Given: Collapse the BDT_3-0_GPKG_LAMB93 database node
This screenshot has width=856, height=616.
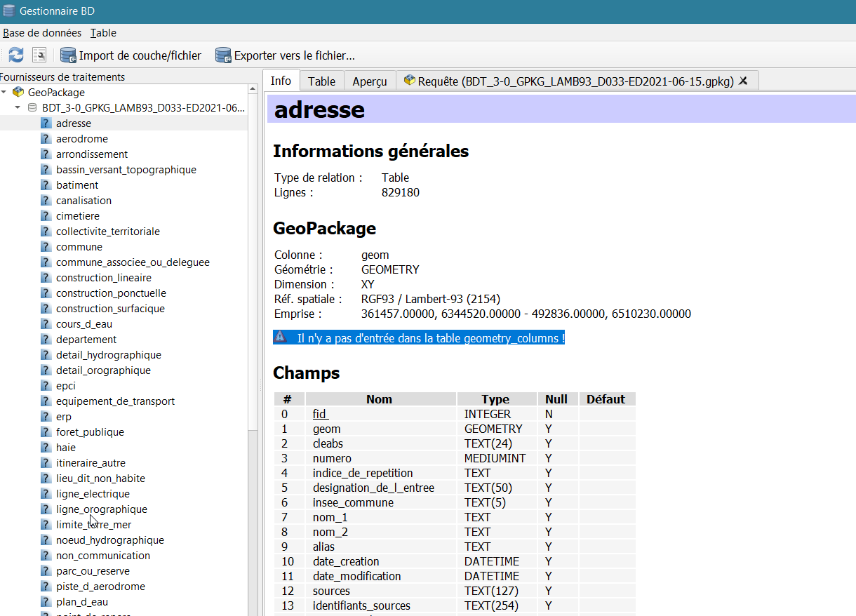Looking at the screenshot, I should [x=18, y=108].
